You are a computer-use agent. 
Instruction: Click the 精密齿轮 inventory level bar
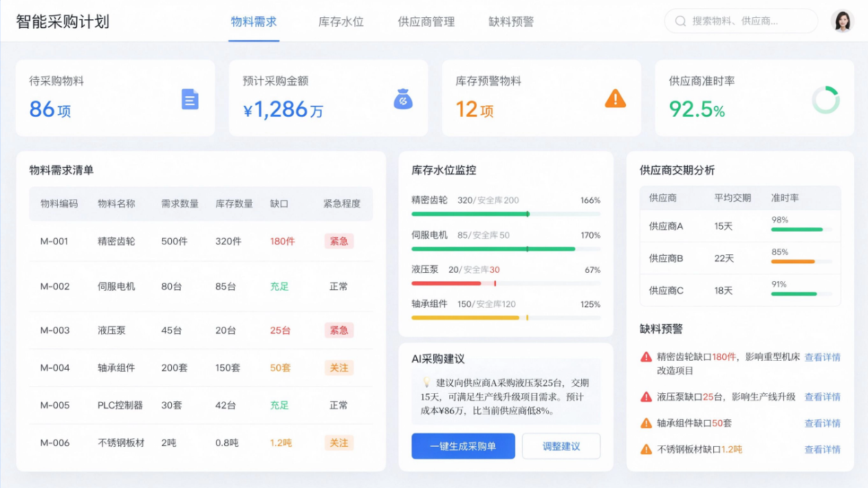pos(506,214)
